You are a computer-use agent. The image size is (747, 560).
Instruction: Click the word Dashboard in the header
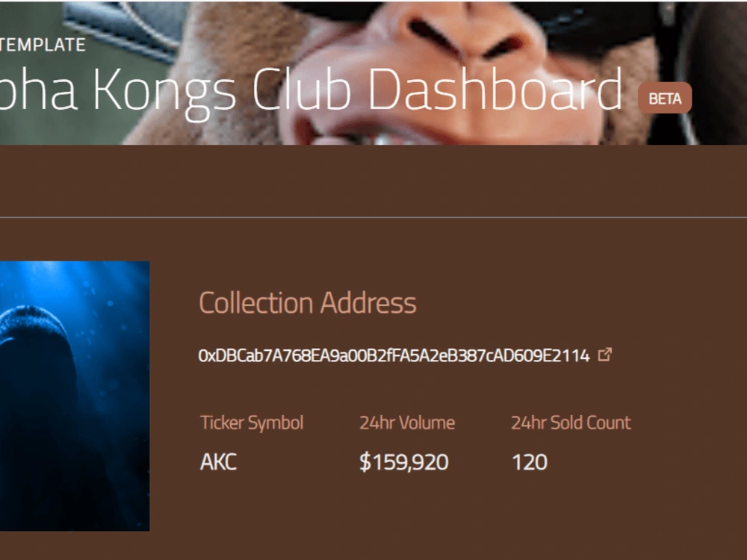coord(495,89)
